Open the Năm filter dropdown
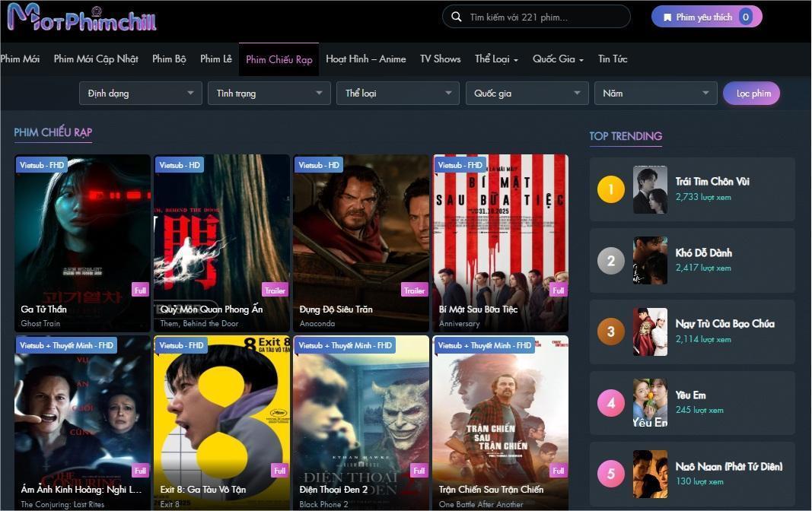Screen dimensions: 812x511 tap(655, 94)
